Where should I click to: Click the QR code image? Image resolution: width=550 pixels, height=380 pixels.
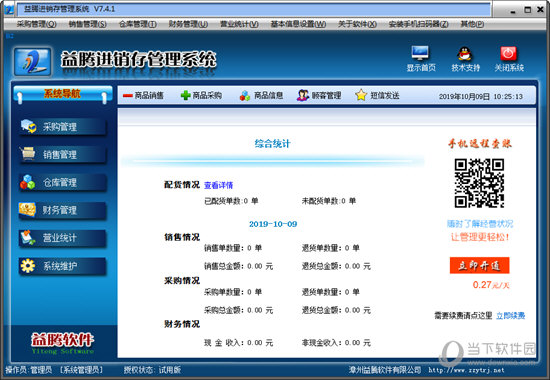(479, 183)
